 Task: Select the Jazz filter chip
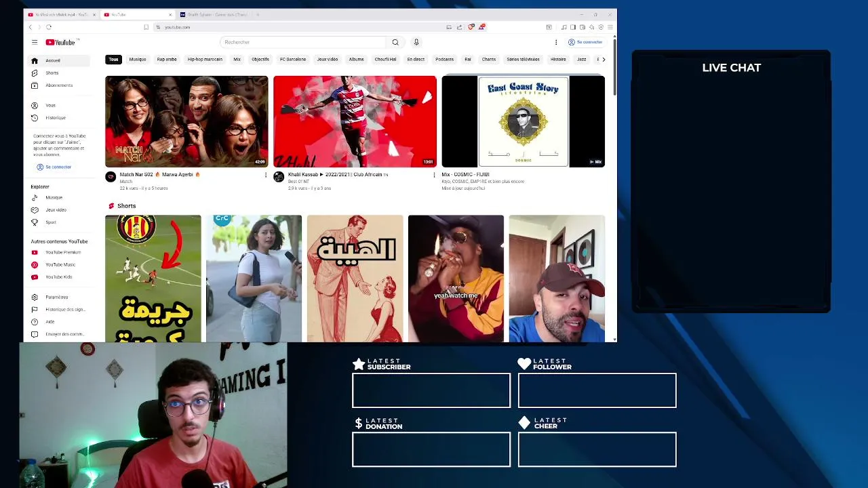[582, 60]
